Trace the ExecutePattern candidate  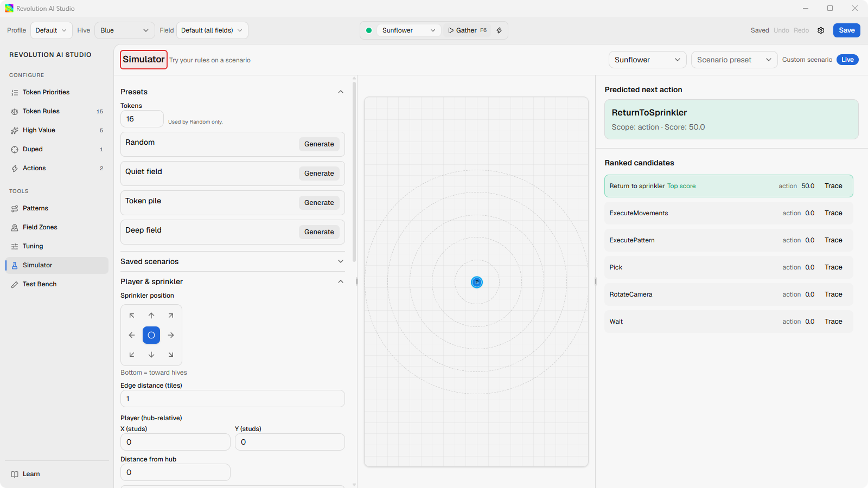(x=833, y=240)
